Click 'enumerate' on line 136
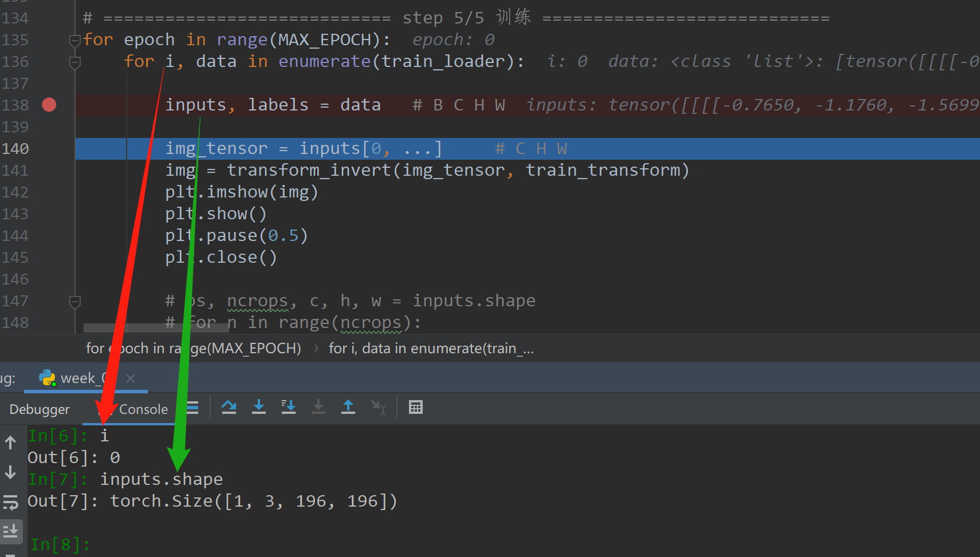Viewport: 980px width, 557px height. click(325, 62)
